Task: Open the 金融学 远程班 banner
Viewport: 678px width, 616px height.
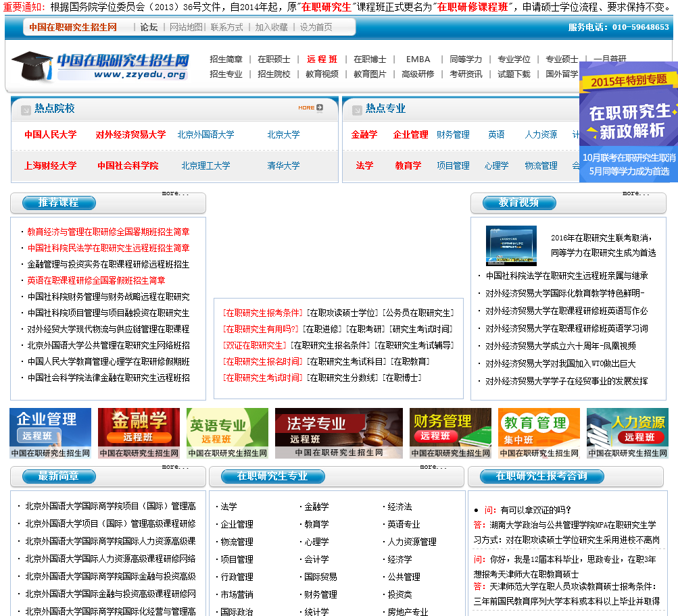Action: (x=139, y=433)
